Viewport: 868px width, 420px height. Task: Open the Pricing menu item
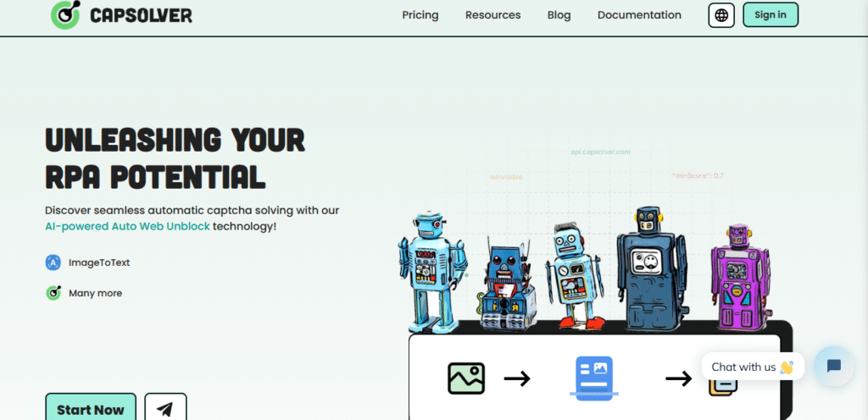420,15
